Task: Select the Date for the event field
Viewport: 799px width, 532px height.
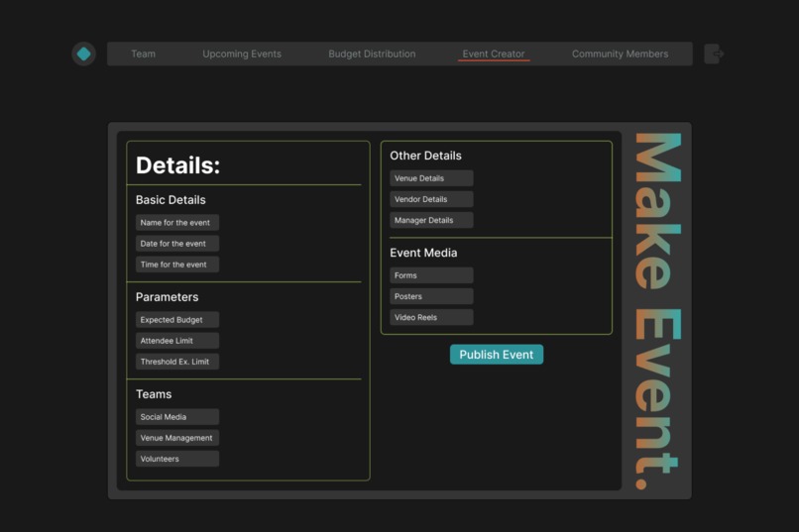Action: [177, 244]
